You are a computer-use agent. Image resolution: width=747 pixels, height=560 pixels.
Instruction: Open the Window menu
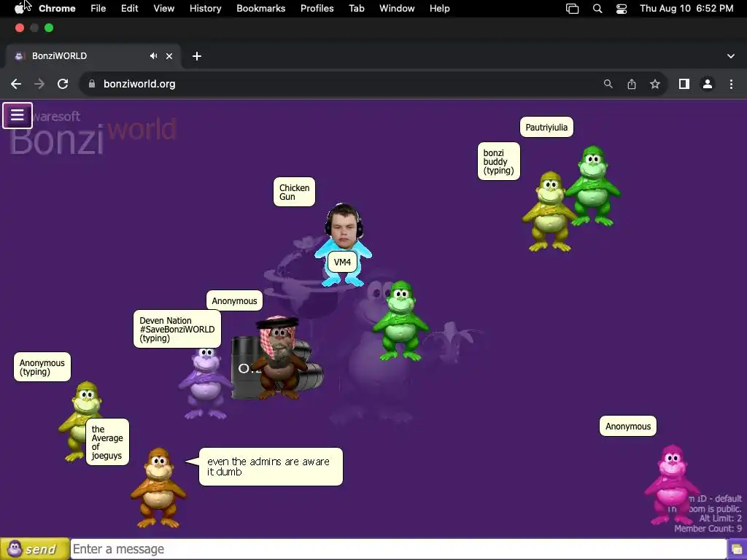coord(397,9)
